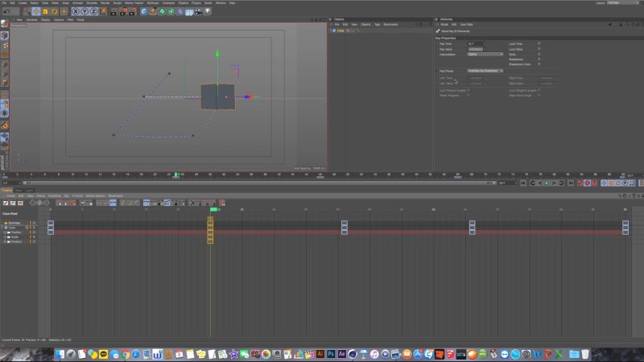This screenshot has height=362, width=644.
Task: Select the Summary track row
Action: click(x=14, y=223)
